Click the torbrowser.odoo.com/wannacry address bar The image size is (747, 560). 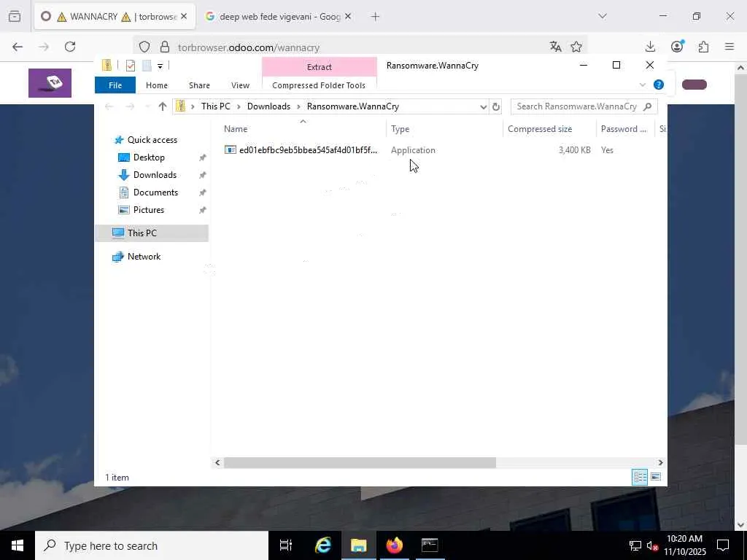(x=362, y=47)
